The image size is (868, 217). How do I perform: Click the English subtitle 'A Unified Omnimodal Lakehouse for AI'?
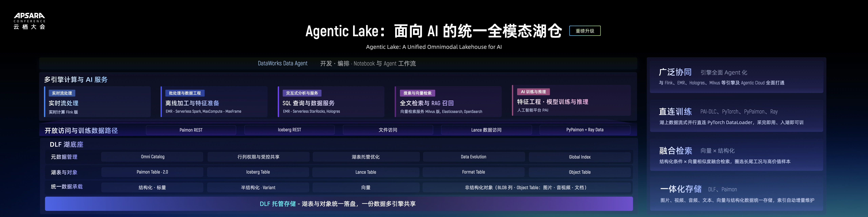click(x=434, y=47)
